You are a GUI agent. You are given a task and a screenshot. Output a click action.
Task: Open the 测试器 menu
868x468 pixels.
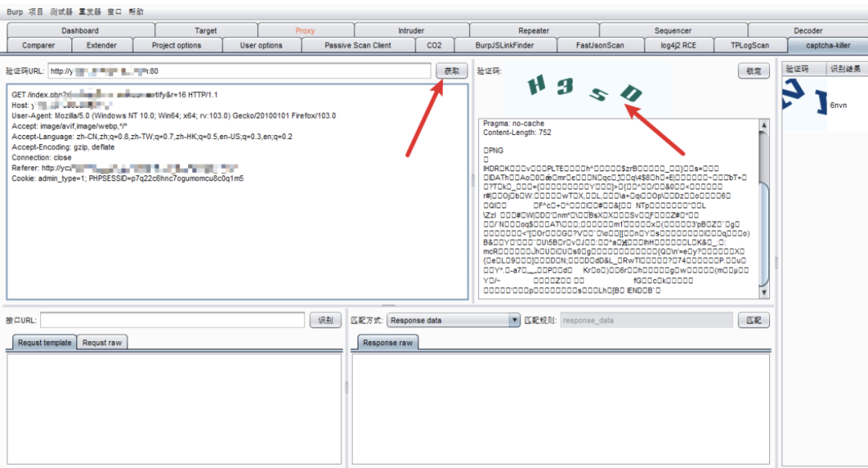coord(61,11)
